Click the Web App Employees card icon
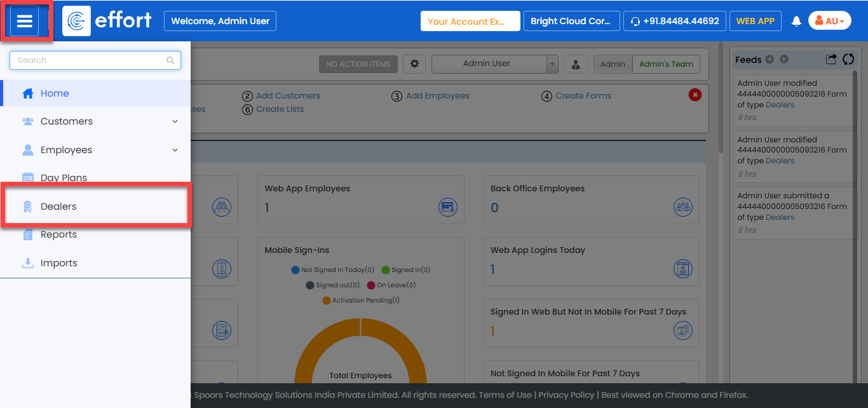This screenshot has height=408, width=868. tap(448, 207)
